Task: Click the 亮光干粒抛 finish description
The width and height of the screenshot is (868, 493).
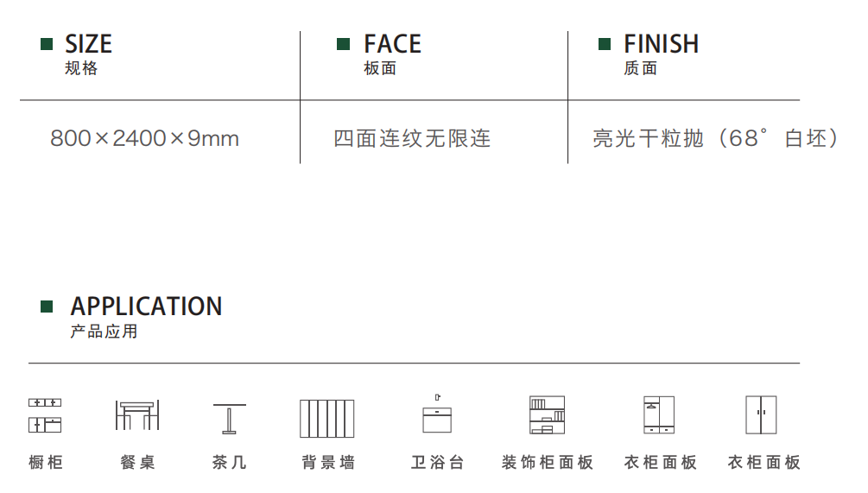Action: [648, 138]
